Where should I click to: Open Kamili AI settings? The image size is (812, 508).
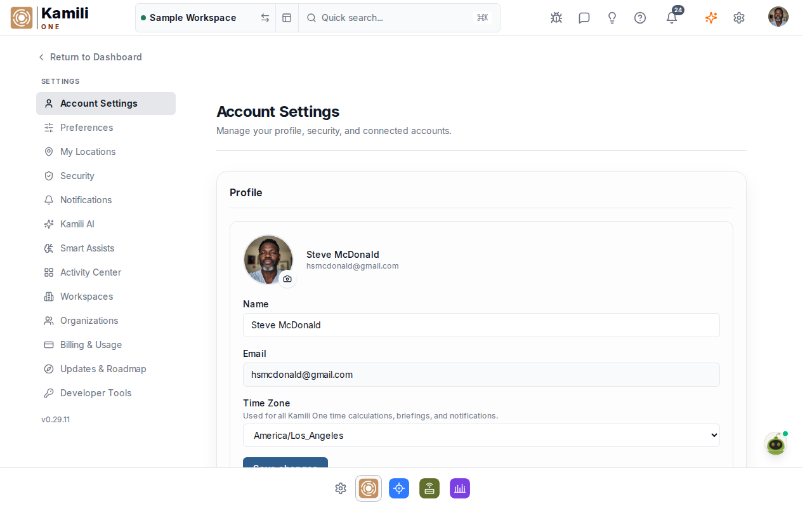[106, 224]
